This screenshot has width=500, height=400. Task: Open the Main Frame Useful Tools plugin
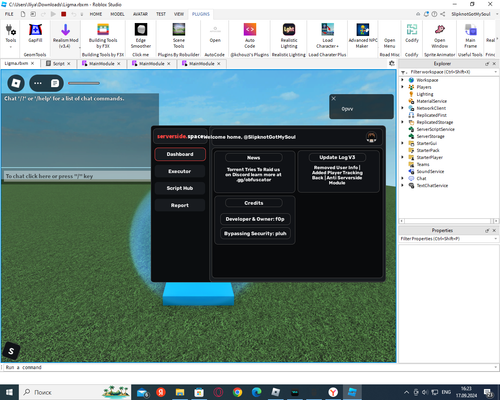point(470,36)
